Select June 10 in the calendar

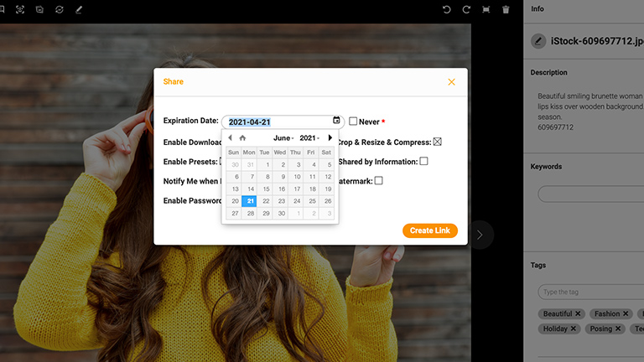(x=296, y=177)
